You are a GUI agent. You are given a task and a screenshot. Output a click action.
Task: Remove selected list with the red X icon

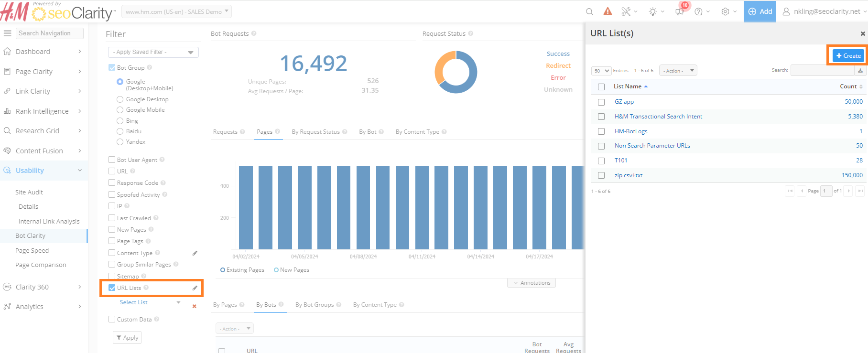click(194, 306)
